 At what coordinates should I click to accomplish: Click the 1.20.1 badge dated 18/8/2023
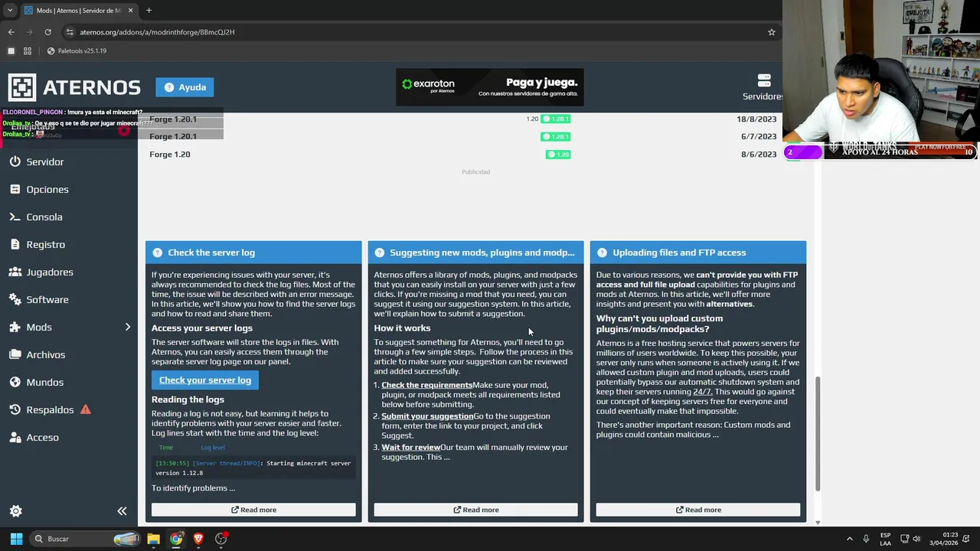pyautogui.click(x=556, y=119)
